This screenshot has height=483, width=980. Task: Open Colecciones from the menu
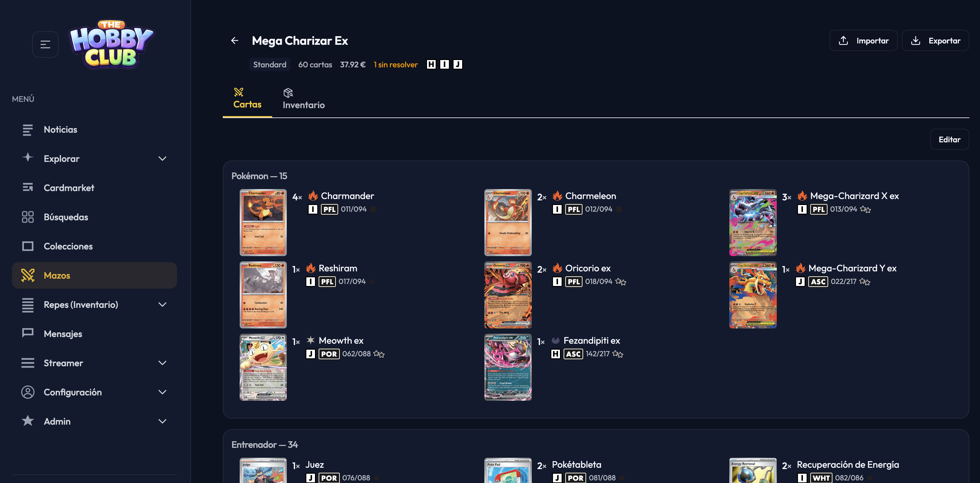point(94,246)
